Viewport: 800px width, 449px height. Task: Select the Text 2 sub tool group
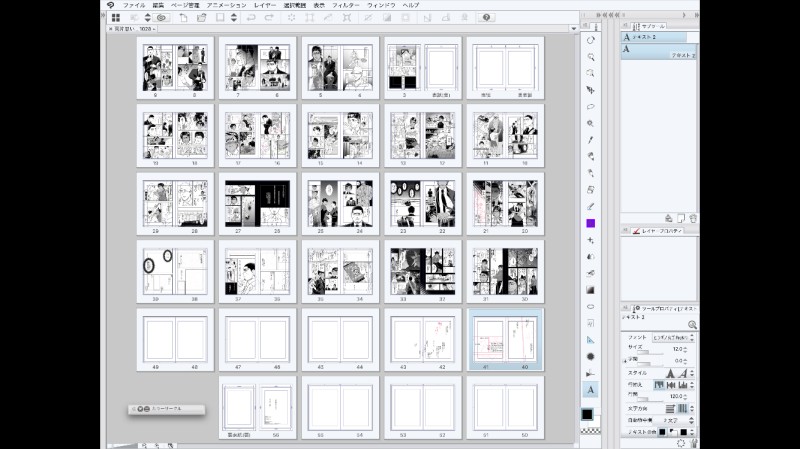[653, 37]
